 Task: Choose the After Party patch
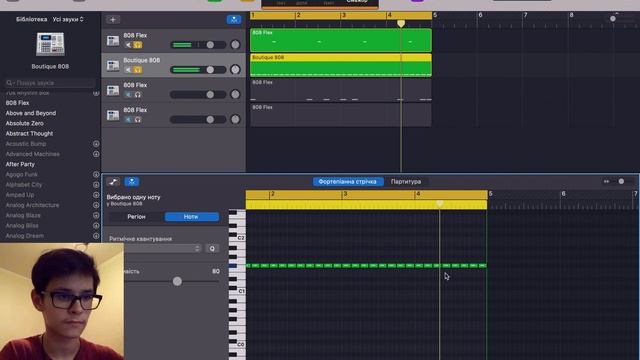pos(20,164)
